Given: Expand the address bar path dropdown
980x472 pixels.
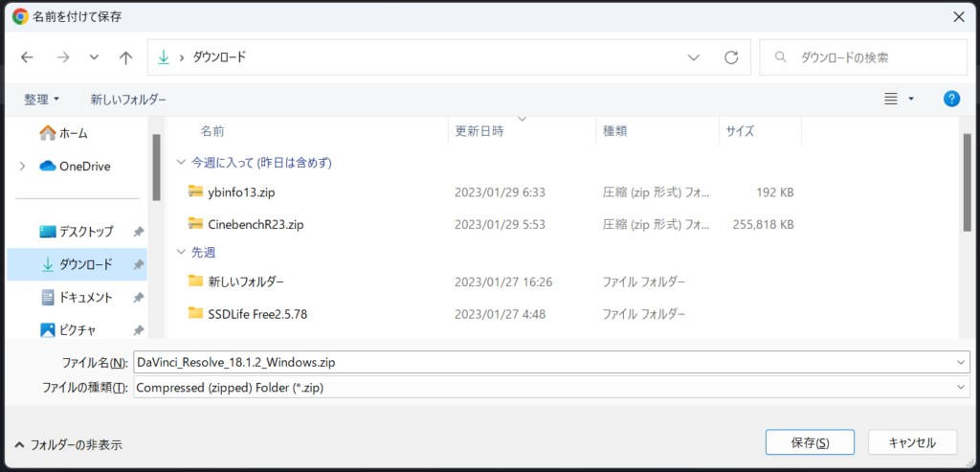Looking at the screenshot, I should click(694, 57).
